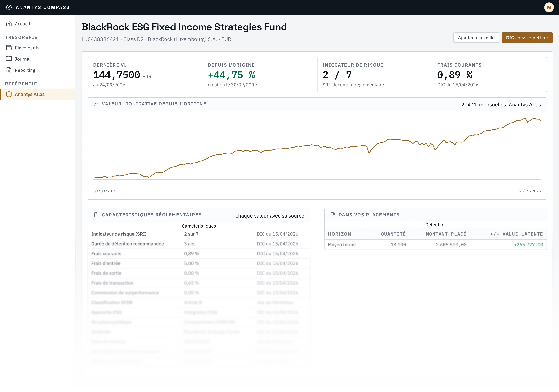Screen dimensions: 559x392
Task: Click the QUANTITÉ column header
Action: (x=393, y=234)
